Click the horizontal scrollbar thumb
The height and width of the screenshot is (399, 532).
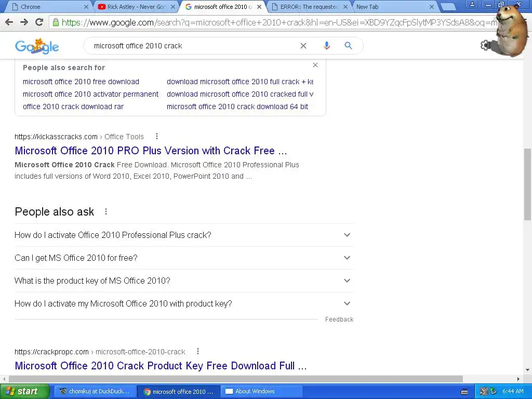(236, 379)
